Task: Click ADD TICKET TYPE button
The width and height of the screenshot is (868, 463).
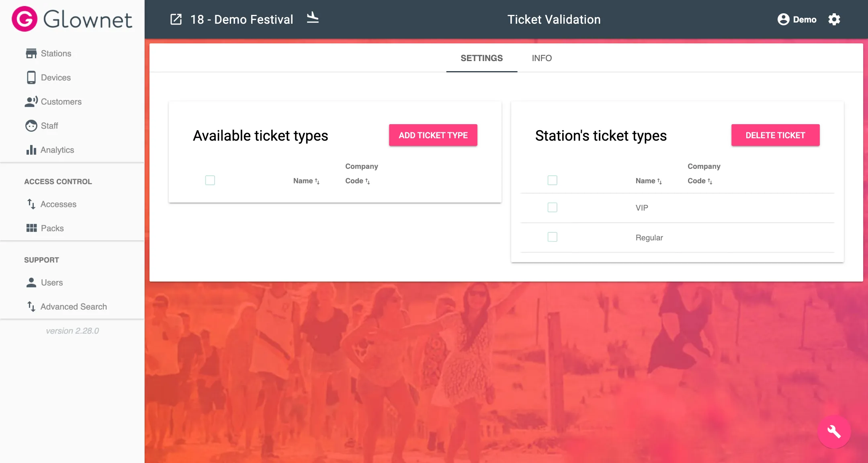Action: coord(433,135)
